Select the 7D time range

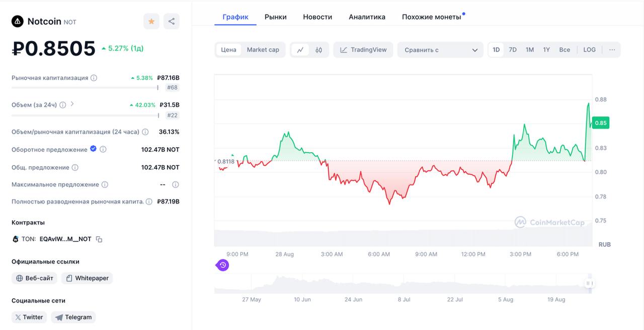tap(512, 50)
